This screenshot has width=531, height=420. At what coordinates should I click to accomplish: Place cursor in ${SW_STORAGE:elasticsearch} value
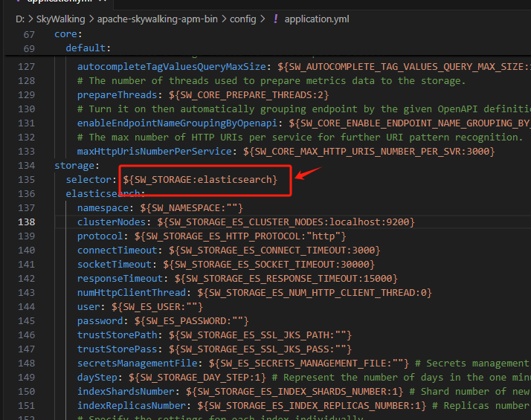coord(200,180)
